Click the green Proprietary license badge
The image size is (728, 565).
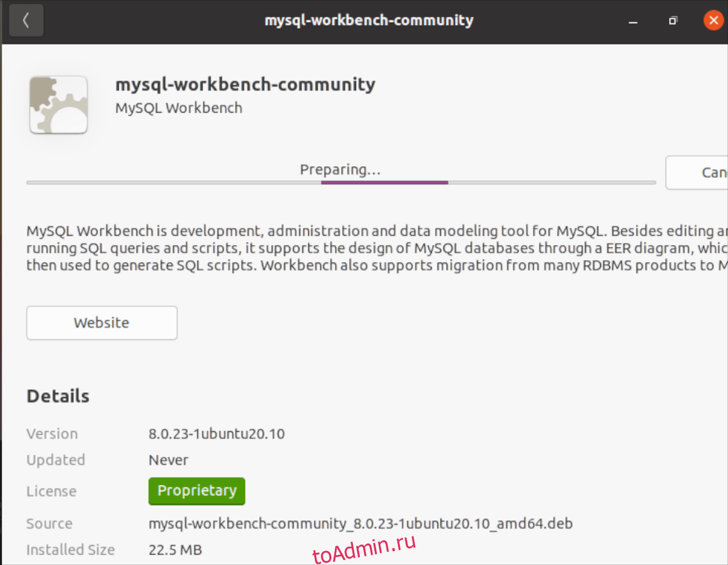(197, 491)
